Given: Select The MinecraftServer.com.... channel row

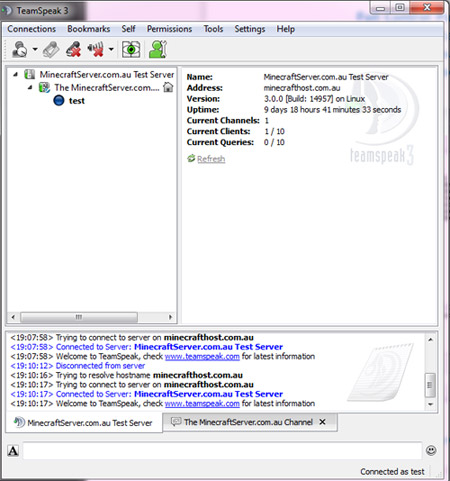Looking at the screenshot, I should [107, 88].
